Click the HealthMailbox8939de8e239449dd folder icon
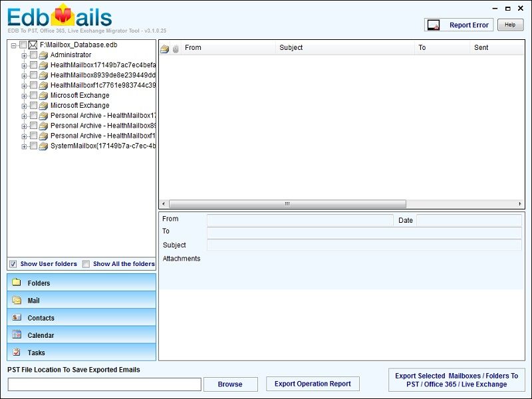The width and height of the screenshot is (532, 399). point(43,75)
